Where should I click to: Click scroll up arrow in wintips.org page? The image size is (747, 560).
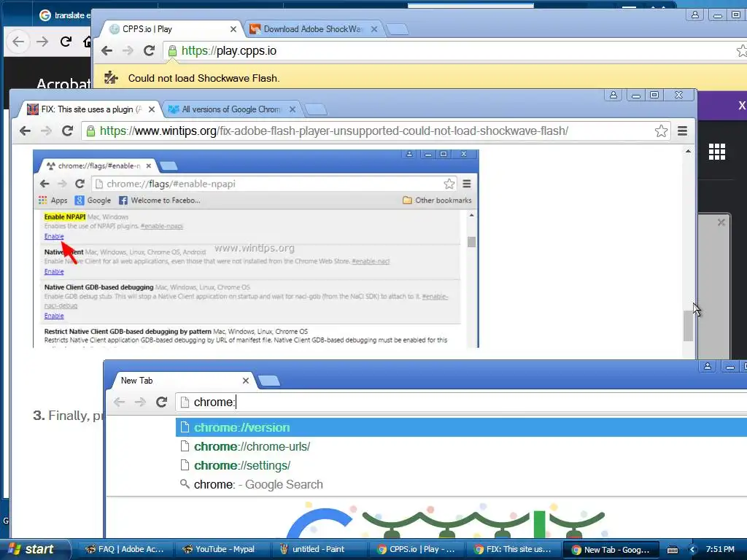pyautogui.click(x=688, y=151)
